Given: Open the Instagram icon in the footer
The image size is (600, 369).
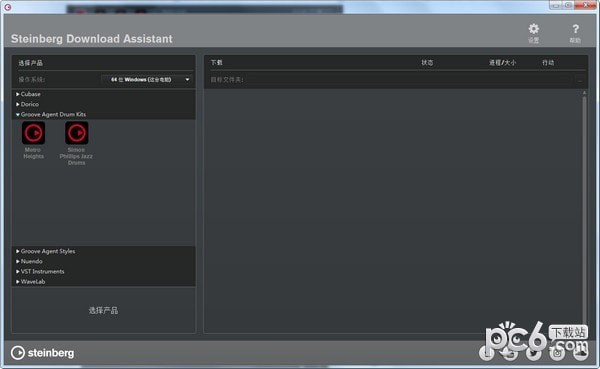Looking at the screenshot, I should tap(557, 353).
